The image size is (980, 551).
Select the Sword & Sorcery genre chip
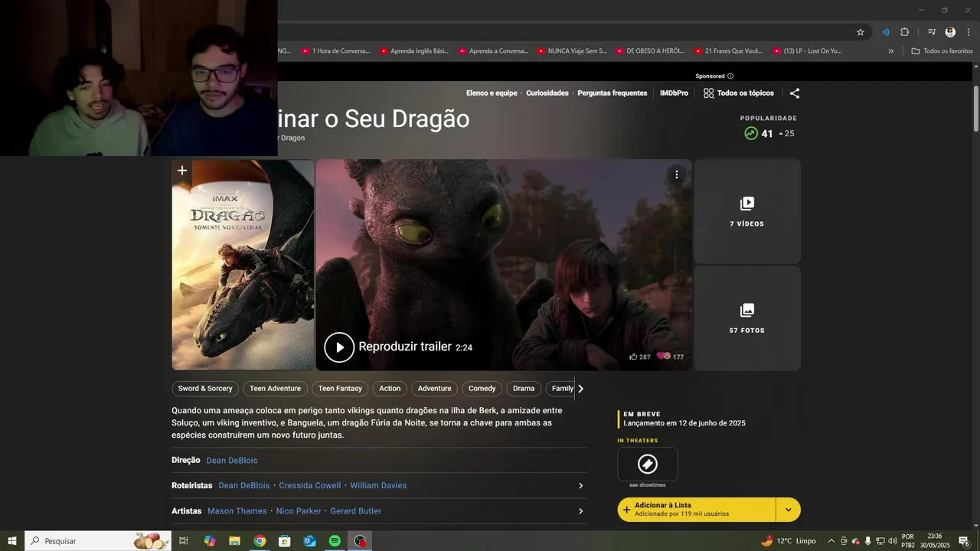click(205, 389)
